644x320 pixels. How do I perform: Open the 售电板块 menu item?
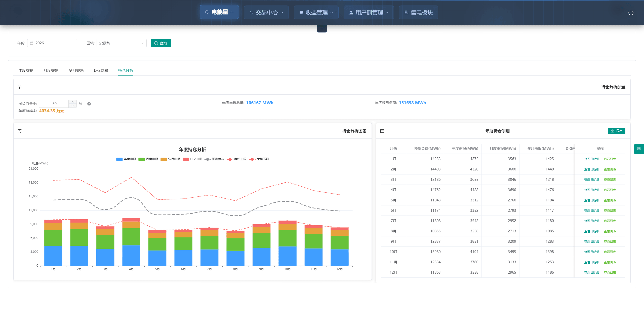418,13
